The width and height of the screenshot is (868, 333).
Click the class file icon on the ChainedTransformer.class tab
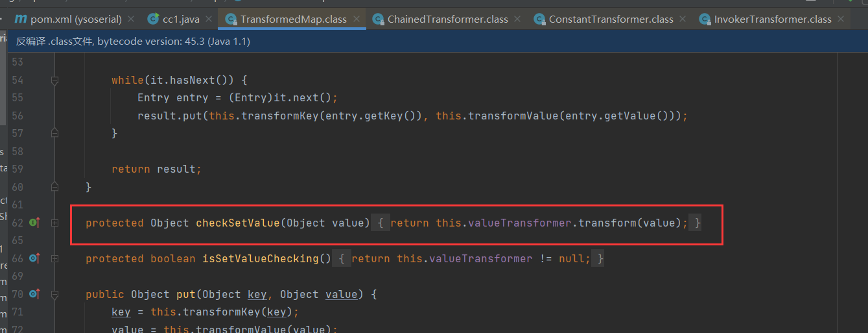pyautogui.click(x=377, y=19)
